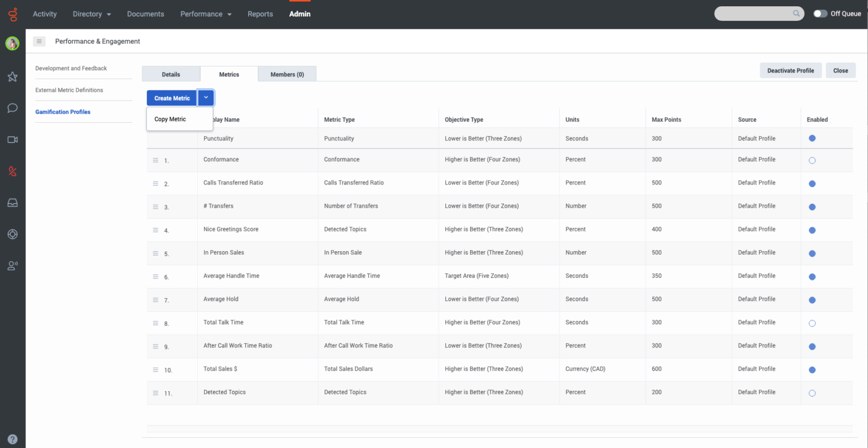Open the help question mark icon
Screen dimensions: 868x448
coord(12,439)
